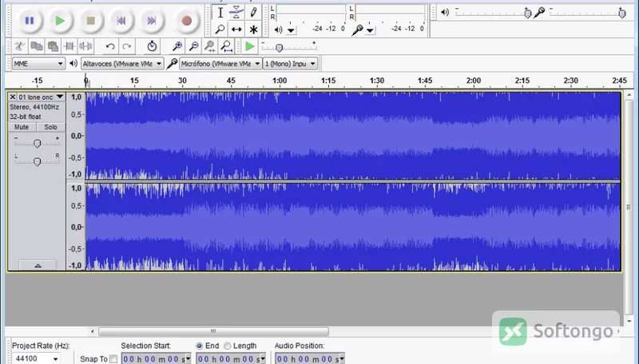Click the 1:00 mark on the timeline ruler
Image resolution: width=639 pixels, height=364 pixels.
click(280, 81)
